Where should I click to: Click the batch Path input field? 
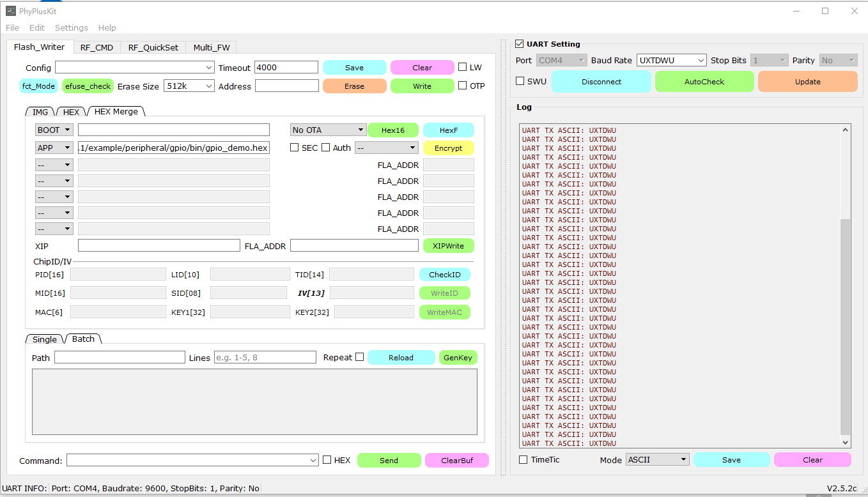120,357
